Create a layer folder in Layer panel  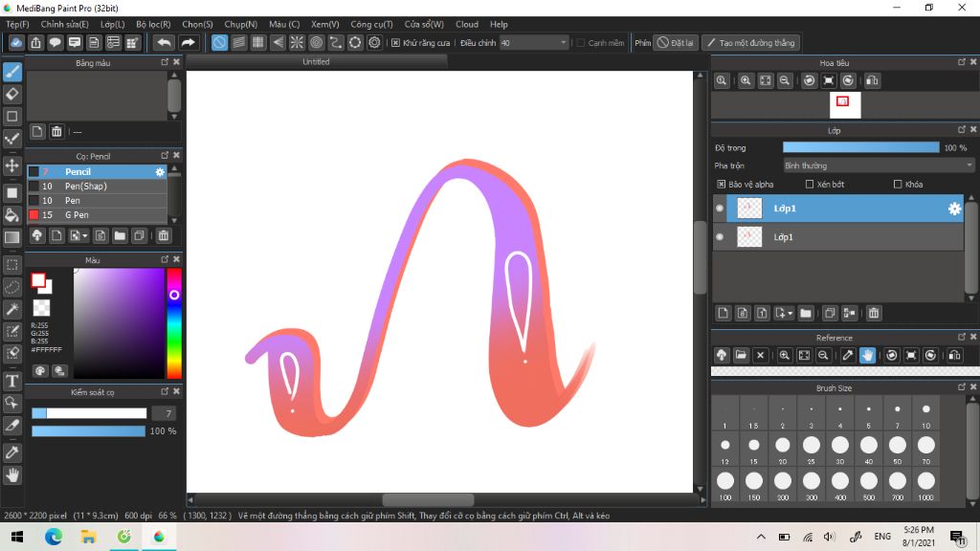[806, 313]
